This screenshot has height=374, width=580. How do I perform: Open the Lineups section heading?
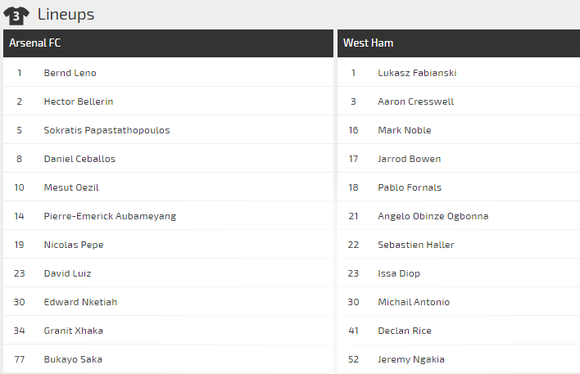pos(66,14)
